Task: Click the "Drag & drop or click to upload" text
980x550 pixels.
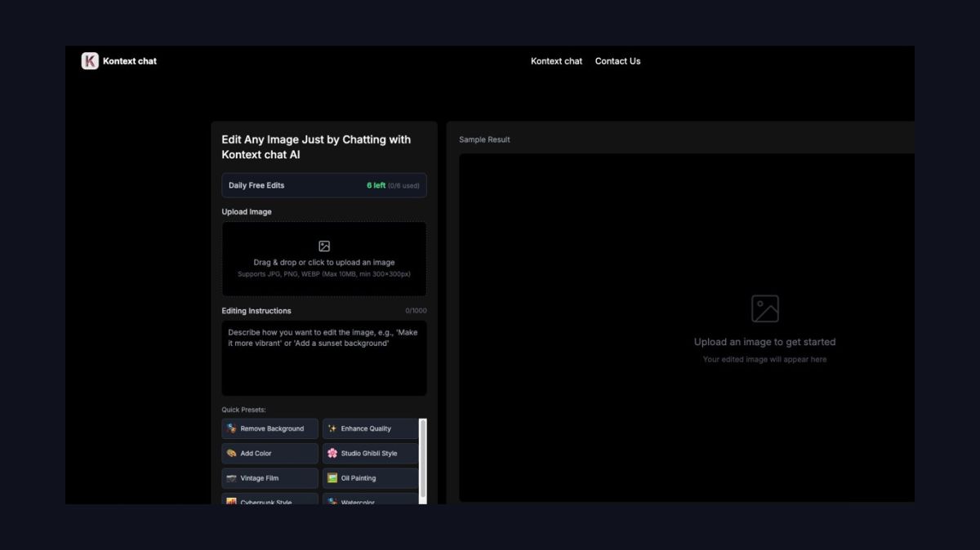Action: coord(324,263)
